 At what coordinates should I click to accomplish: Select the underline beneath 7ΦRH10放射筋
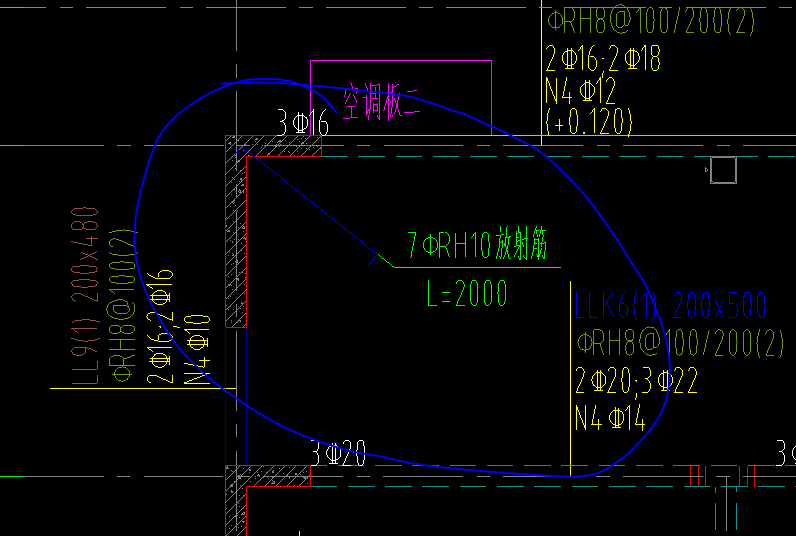pyautogui.click(x=477, y=267)
